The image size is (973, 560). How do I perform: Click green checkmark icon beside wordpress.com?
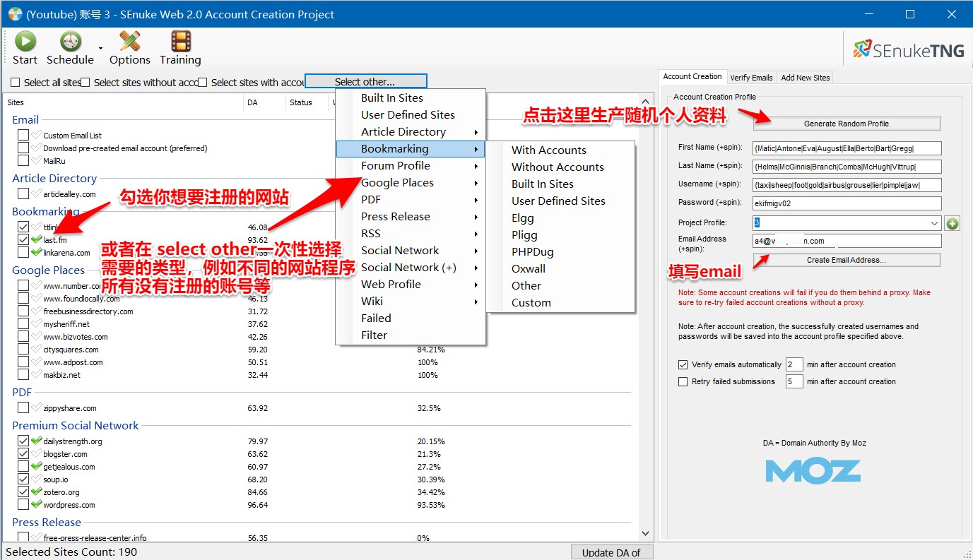37,505
